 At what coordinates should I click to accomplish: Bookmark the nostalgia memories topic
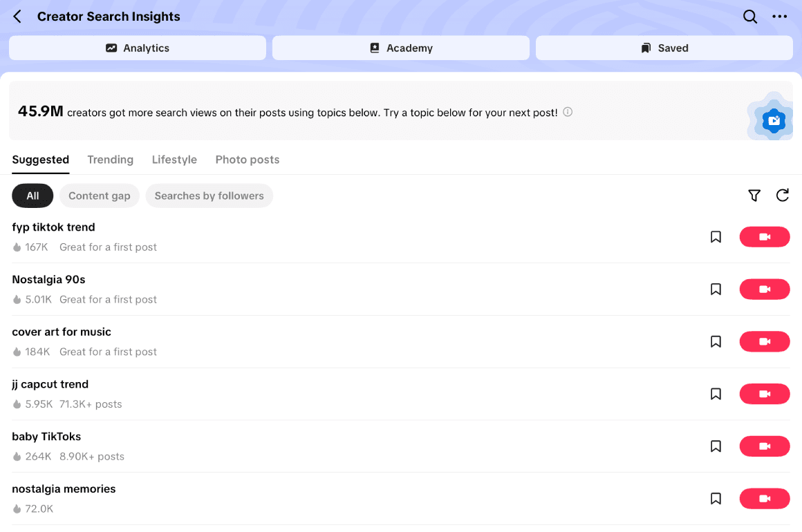tap(716, 499)
